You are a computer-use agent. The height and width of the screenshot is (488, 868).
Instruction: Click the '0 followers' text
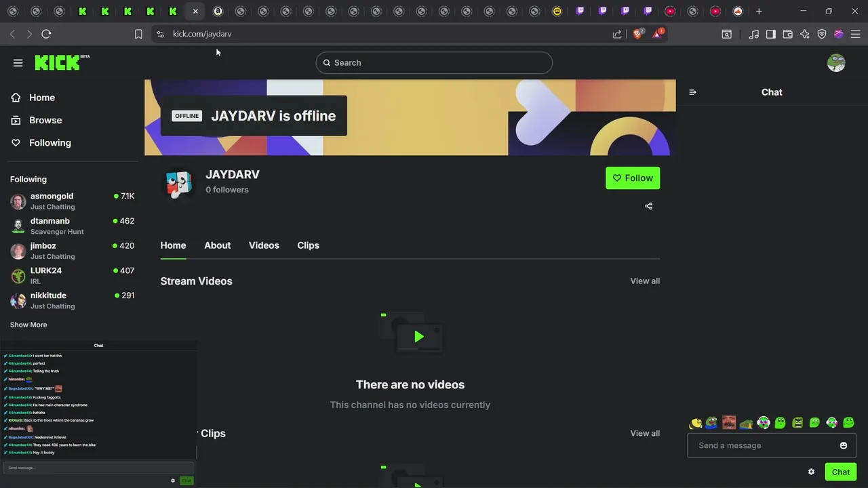pyautogui.click(x=227, y=190)
